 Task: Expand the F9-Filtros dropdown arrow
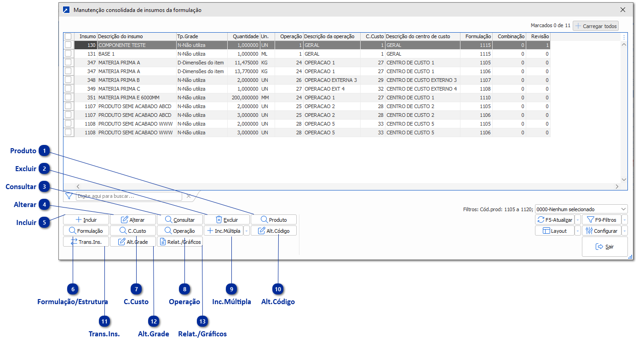tap(625, 220)
